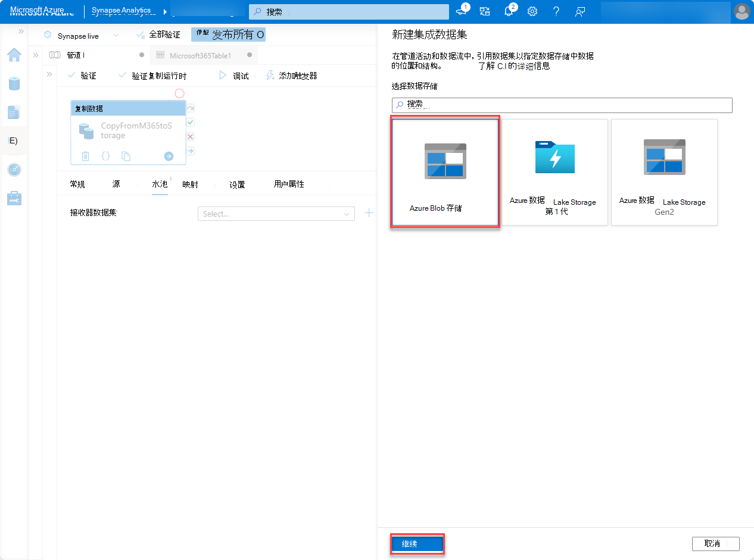Open notifications bell icon

[x=509, y=11]
